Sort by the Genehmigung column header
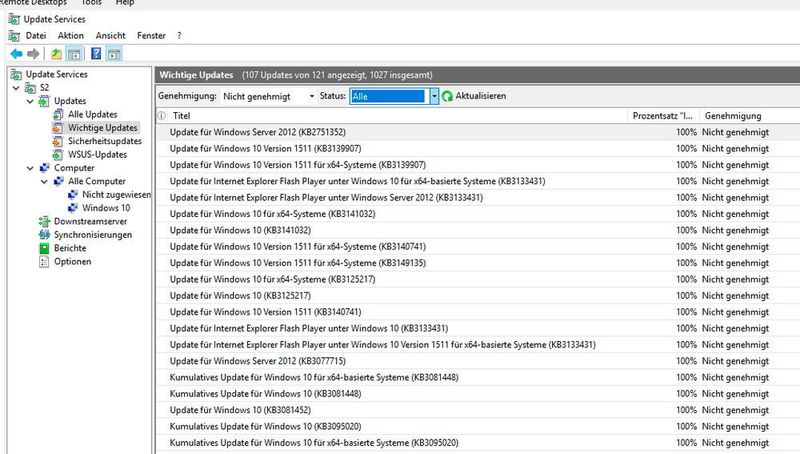 pyautogui.click(x=749, y=116)
